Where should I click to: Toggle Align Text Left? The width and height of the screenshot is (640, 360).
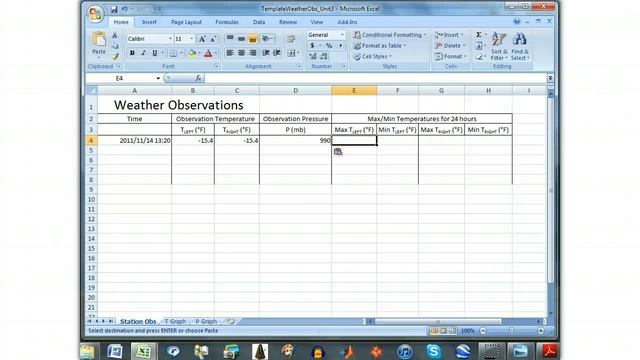click(230, 53)
